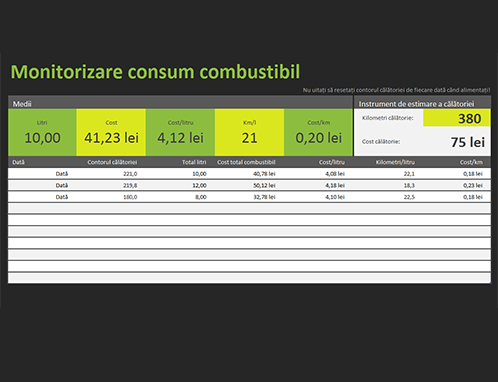The width and height of the screenshot is (498, 382).
Task: Click the Cost/km column header in table
Action: [x=471, y=162]
